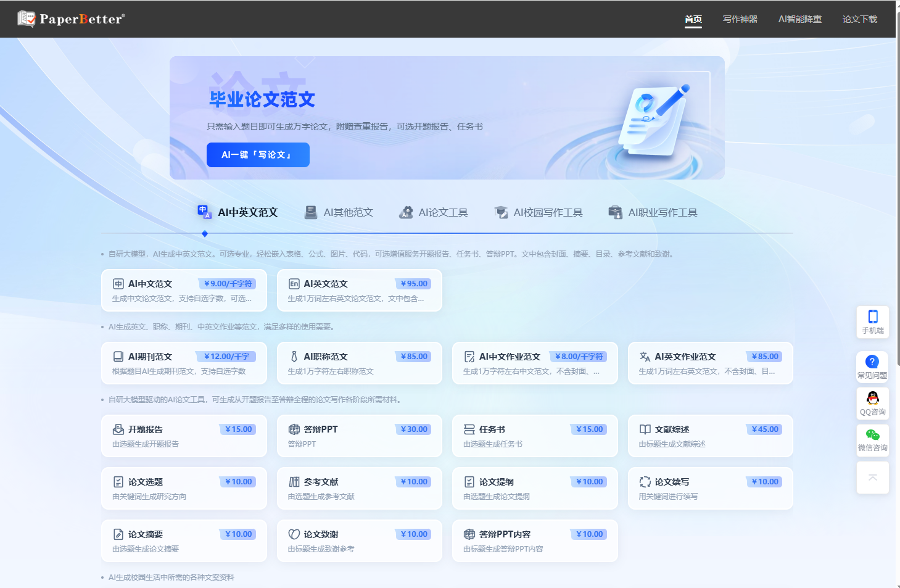Viewport: 900px width, 588px height.
Task: Click the ¥9.00/千字符 price tag
Action: (227, 284)
